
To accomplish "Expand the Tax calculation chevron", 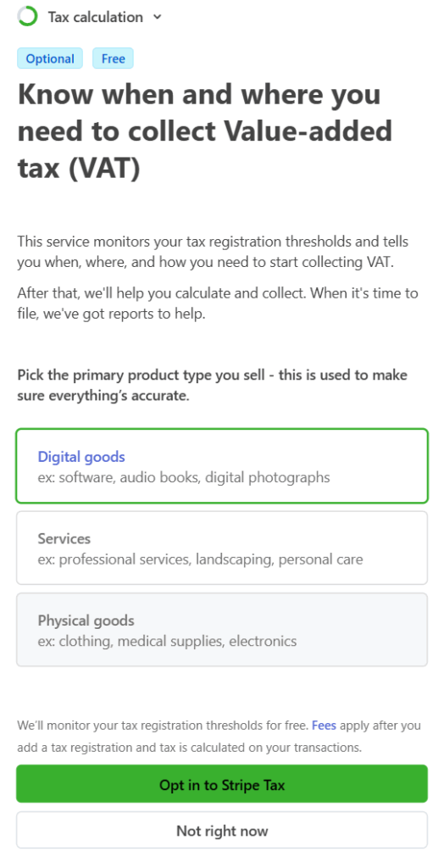I will click(x=158, y=17).
